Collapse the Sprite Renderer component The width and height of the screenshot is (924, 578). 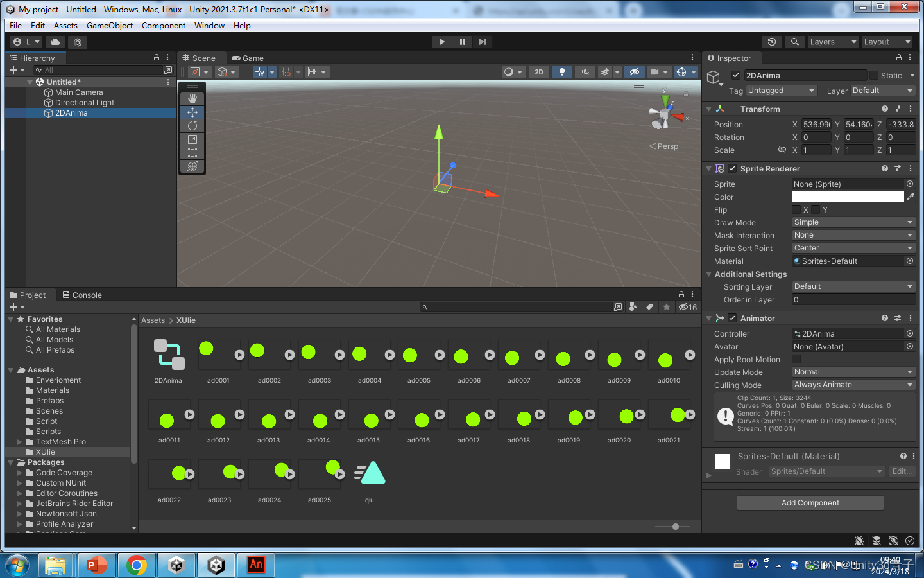click(709, 169)
